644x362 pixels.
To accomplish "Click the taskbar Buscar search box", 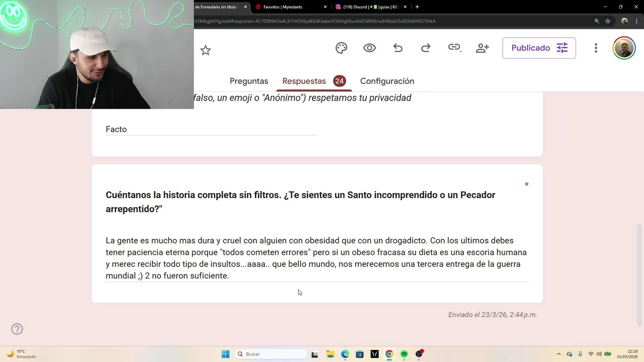I will 271,354.
